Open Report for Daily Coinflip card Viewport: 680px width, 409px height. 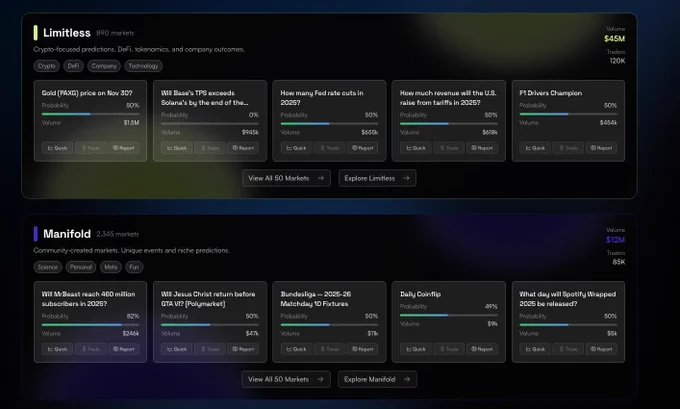point(482,349)
